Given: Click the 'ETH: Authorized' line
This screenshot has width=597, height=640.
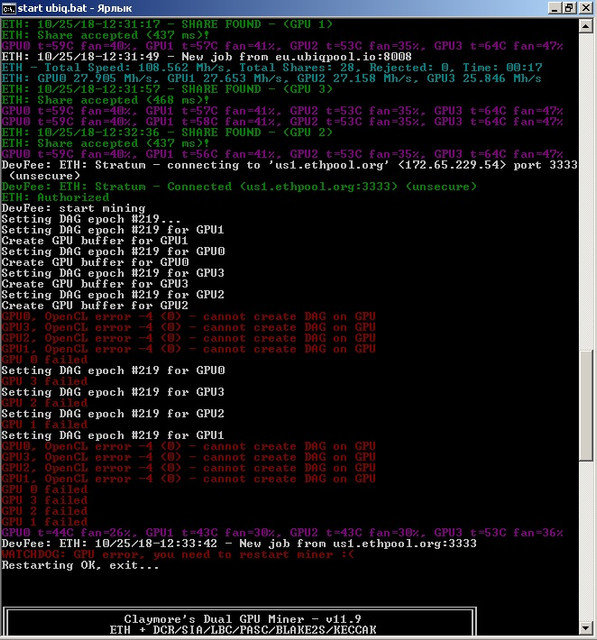Looking at the screenshot, I should (55, 197).
